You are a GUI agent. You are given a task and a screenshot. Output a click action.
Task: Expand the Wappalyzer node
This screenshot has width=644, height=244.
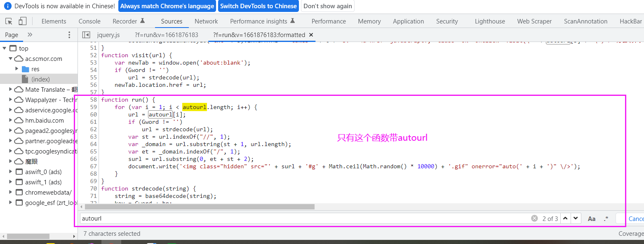[x=11, y=100]
